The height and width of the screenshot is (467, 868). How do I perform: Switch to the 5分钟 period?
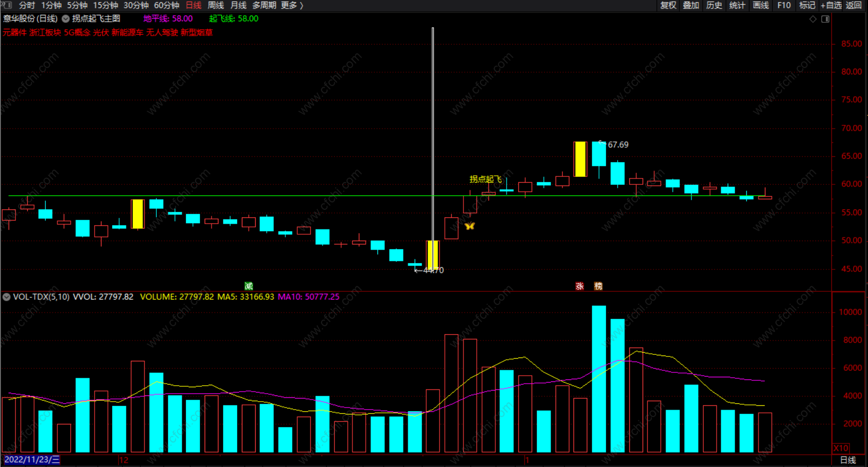(77, 5)
